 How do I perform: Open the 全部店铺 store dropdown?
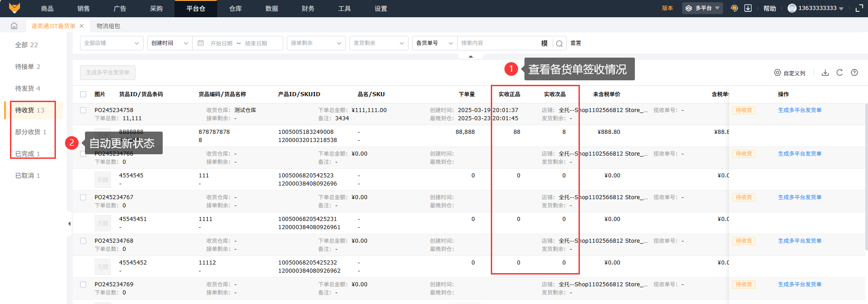(x=111, y=43)
